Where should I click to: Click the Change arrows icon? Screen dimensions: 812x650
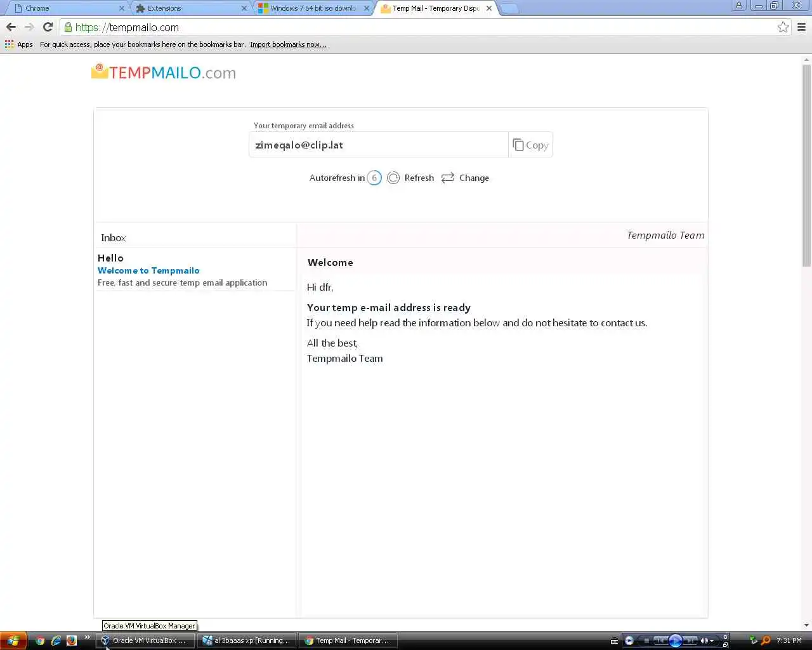(448, 178)
